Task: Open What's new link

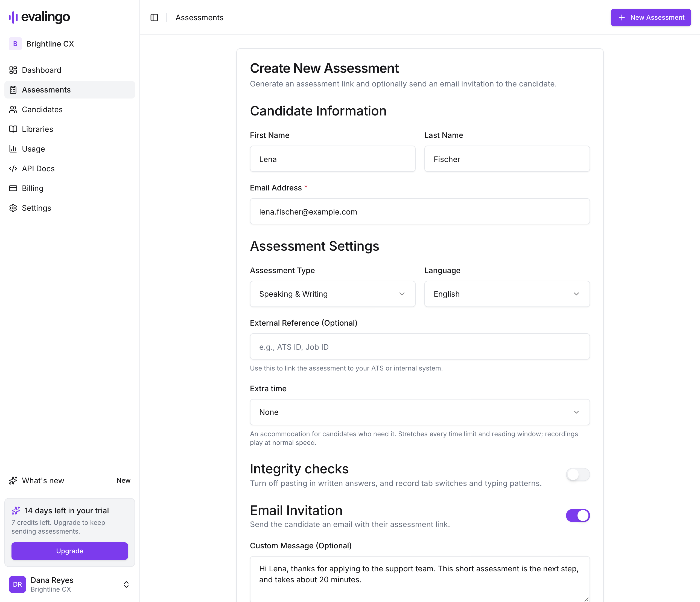Action: [70, 480]
